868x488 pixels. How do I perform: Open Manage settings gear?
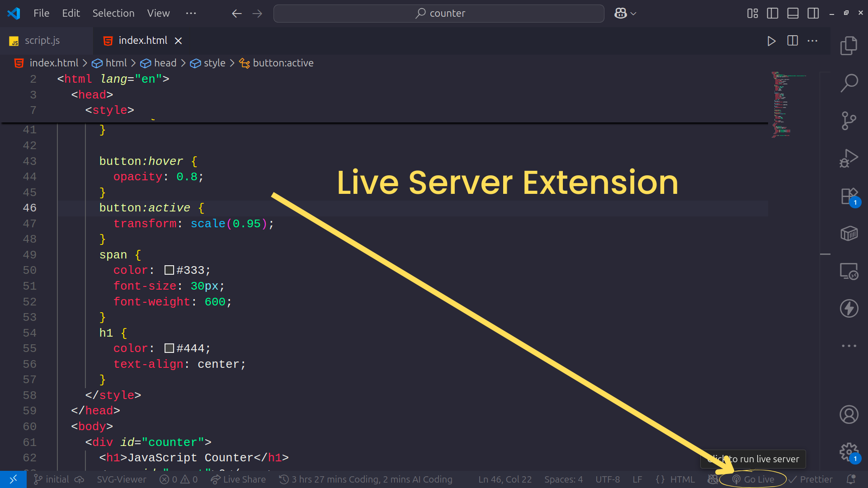coord(849,451)
